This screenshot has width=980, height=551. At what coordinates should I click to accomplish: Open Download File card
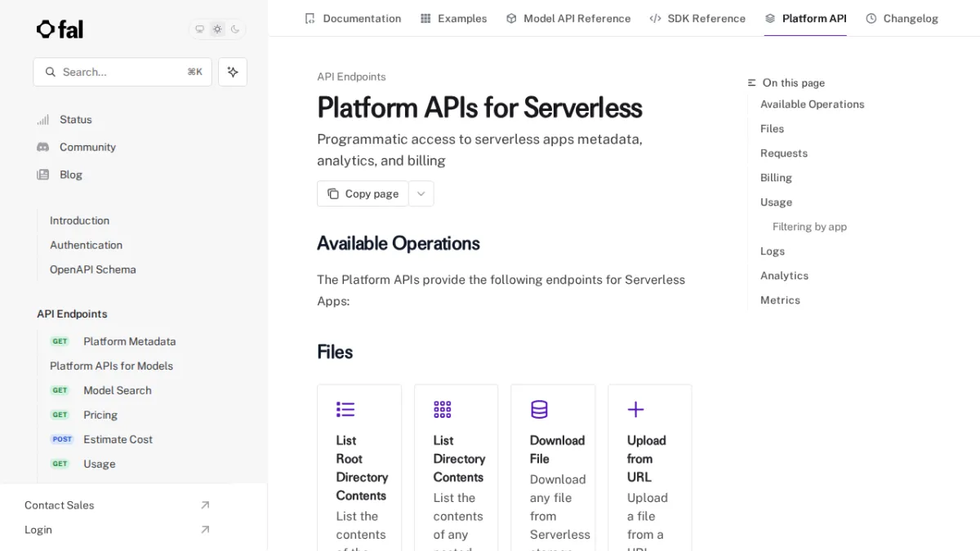tap(553, 468)
